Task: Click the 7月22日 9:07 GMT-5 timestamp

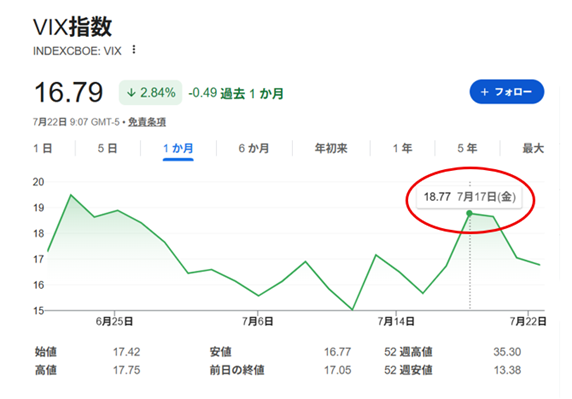Action: pyautogui.click(x=76, y=122)
